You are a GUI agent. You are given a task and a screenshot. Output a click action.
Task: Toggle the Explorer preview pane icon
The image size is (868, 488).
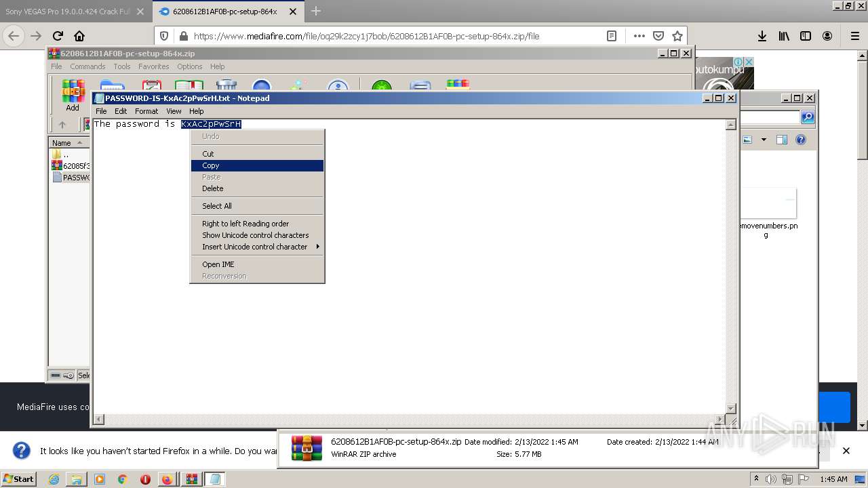pyautogui.click(x=782, y=140)
